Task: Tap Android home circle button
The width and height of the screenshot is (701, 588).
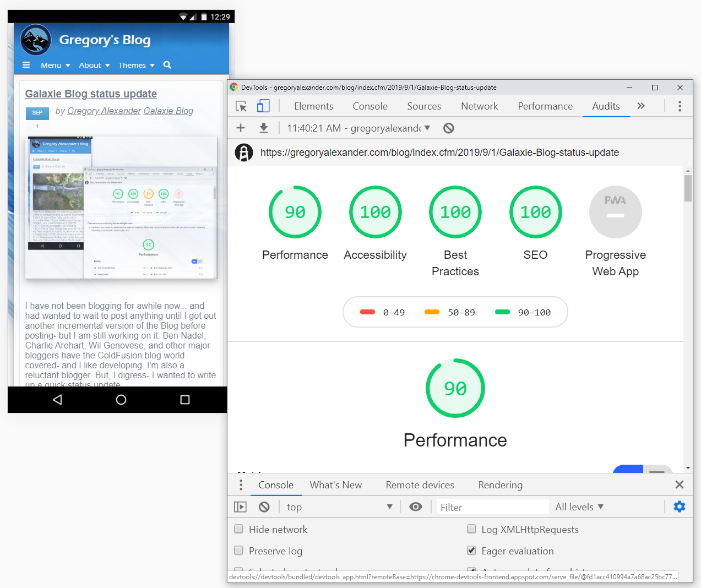Action: pyautogui.click(x=121, y=400)
